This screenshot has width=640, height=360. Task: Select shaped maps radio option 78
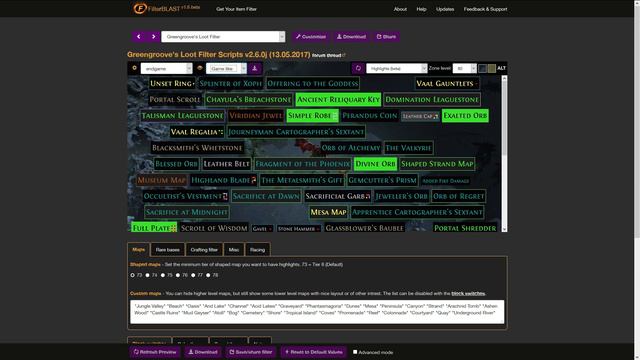pos(208,275)
